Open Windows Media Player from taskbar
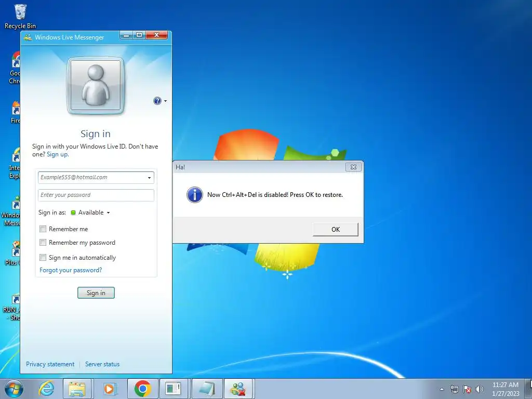The height and width of the screenshot is (399, 532). click(x=109, y=389)
